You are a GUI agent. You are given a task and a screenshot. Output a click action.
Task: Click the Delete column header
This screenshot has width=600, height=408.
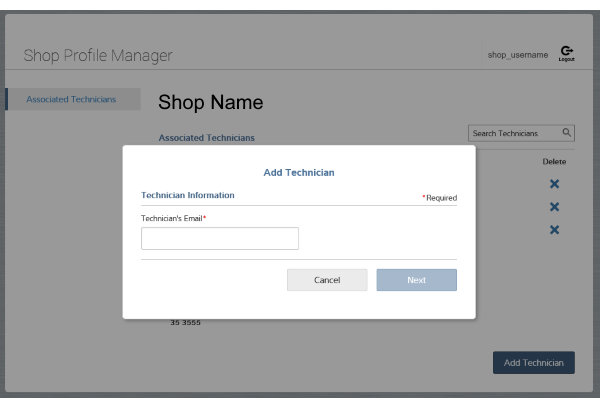(x=554, y=161)
